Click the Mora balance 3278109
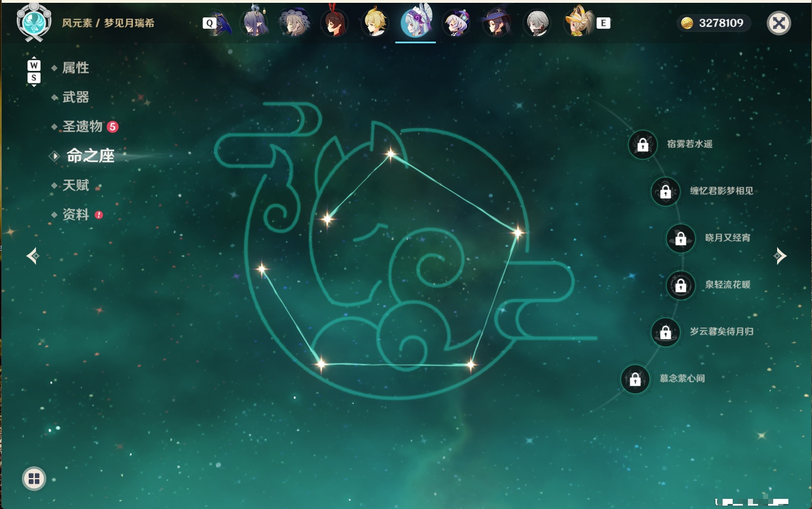 point(721,23)
